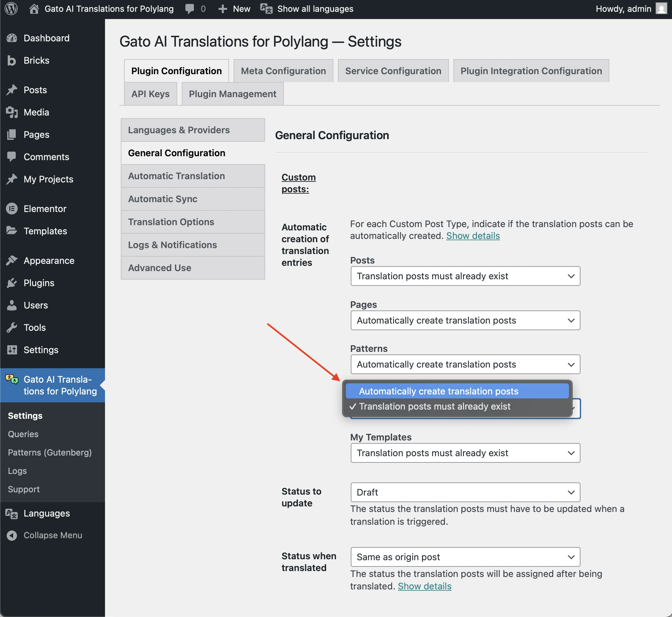Open the Posts translation creation dropdown

[x=465, y=276]
